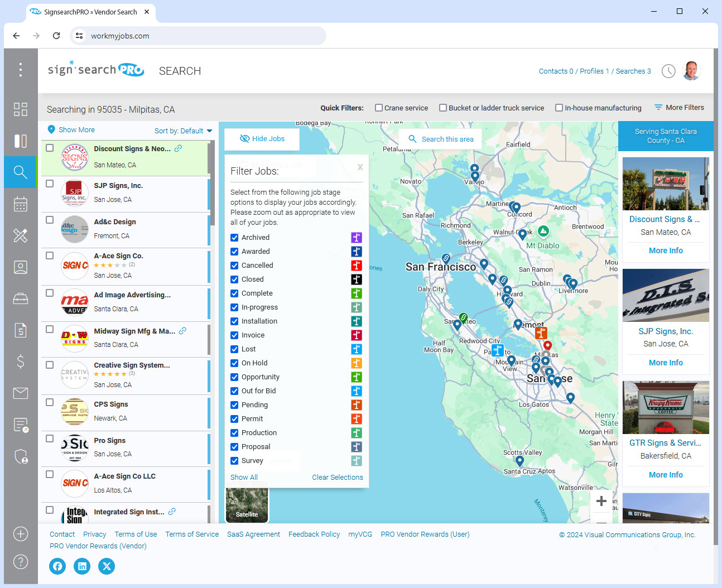The width and height of the screenshot is (722, 588).
Task: Open the Terms of Use footer link
Action: (136, 534)
